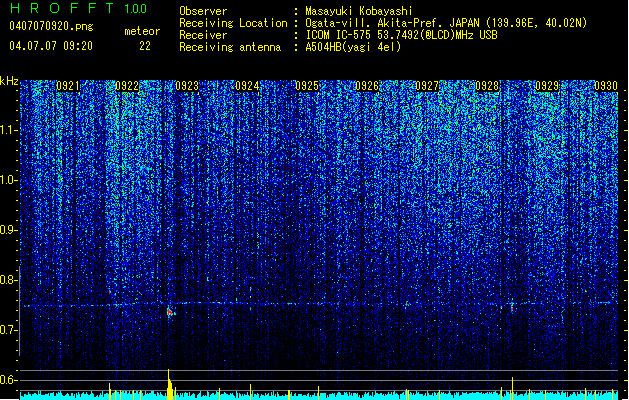
Task: Click the 0924 time marker
Action: [x=247, y=86]
